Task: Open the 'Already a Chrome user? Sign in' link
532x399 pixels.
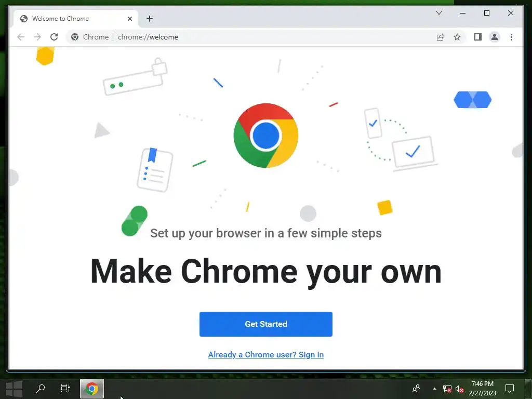Action: pyautogui.click(x=265, y=354)
